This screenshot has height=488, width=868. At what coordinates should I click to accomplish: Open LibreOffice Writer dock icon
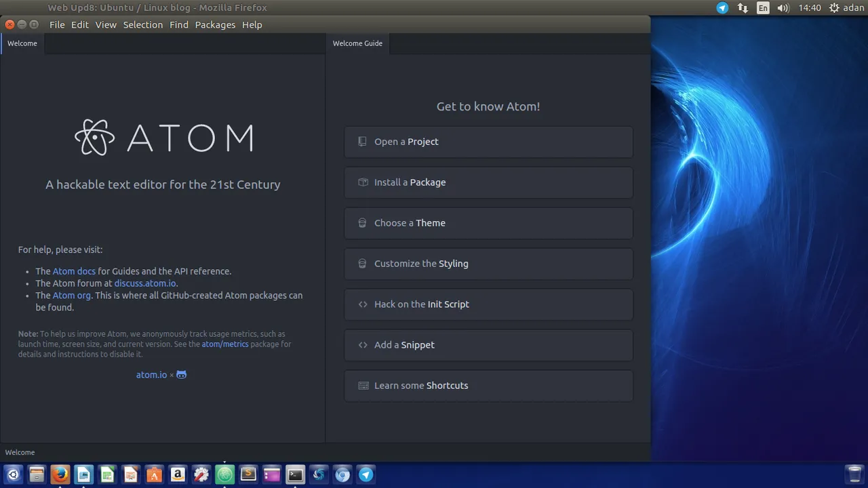click(x=83, y=474)
